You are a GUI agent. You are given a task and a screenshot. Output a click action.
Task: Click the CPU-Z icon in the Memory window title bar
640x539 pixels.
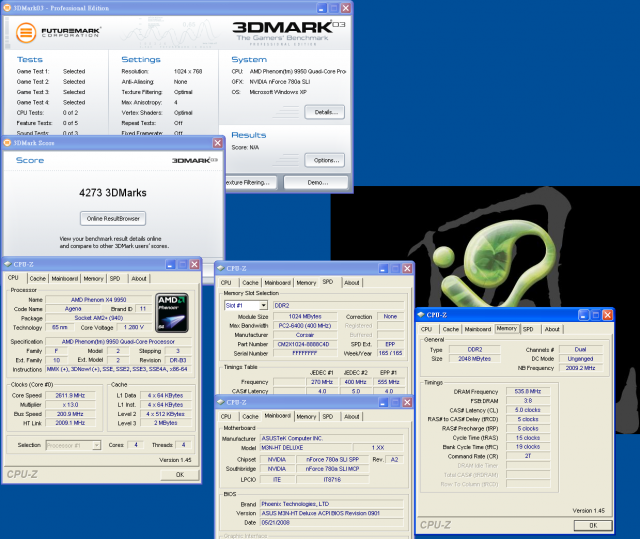point(421,315)
